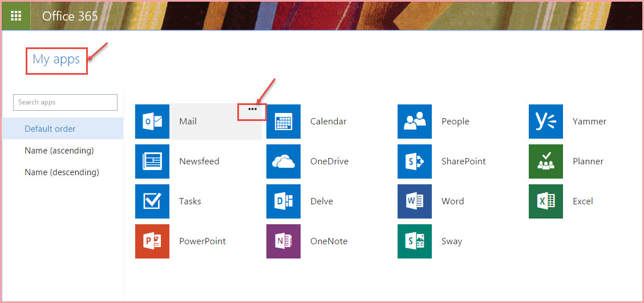
Task: Click the Office 365 header title
Action: [70, 16]
